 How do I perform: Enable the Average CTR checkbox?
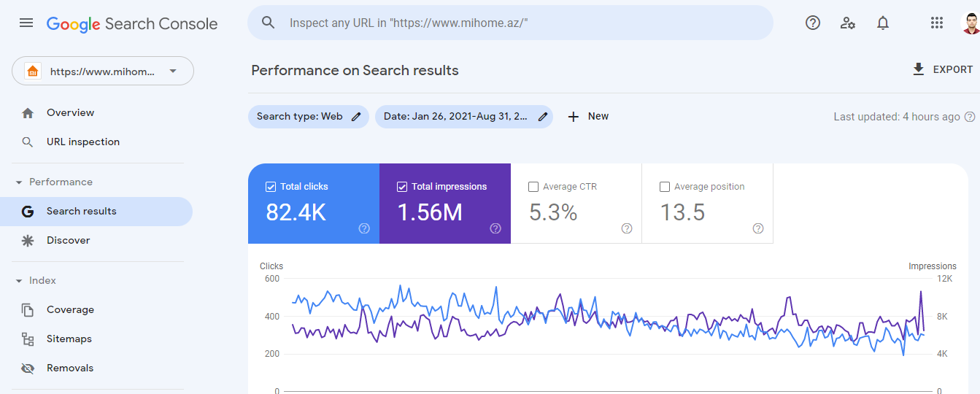tap(533, 187)
